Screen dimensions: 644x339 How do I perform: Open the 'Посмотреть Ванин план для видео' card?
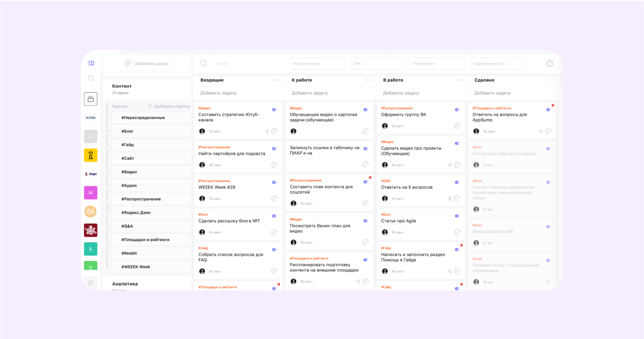(330, 232)
